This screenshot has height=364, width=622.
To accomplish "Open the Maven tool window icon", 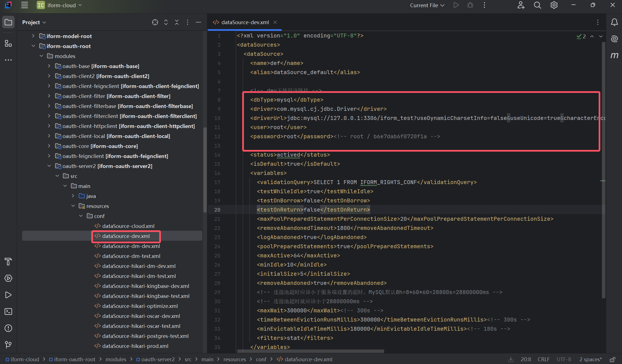I will point(614,56).
